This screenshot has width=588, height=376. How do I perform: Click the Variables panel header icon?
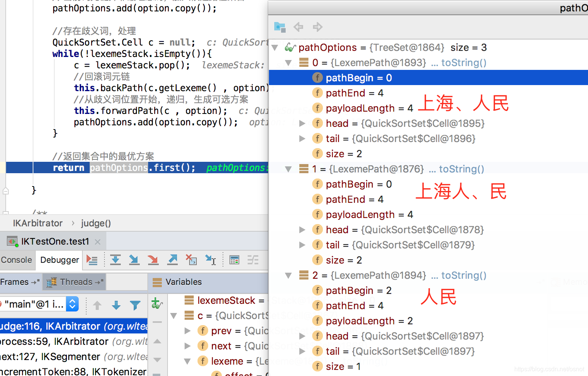[x=157, y=282]
